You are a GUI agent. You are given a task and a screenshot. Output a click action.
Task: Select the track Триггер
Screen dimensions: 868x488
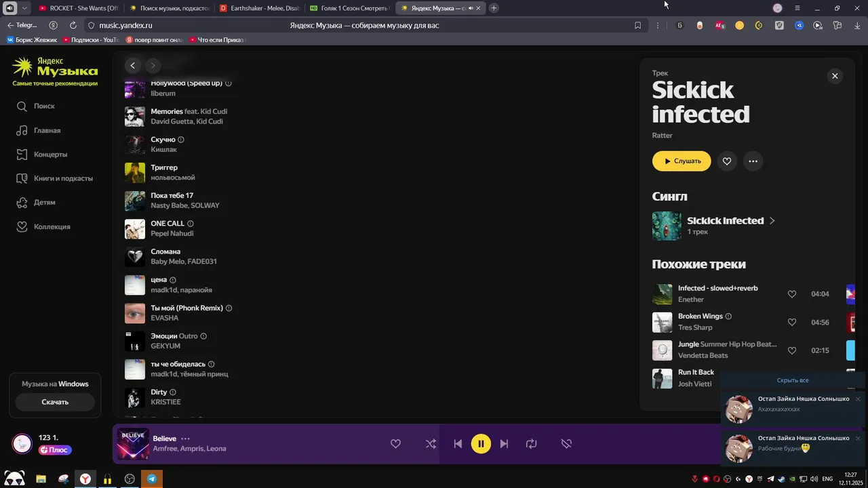tap(164, 167)
